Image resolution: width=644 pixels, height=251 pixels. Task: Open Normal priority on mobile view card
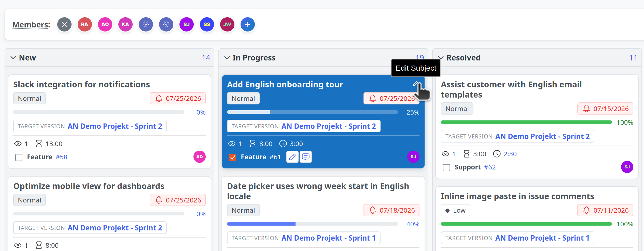pyautogui.click(x=30, y=200)
